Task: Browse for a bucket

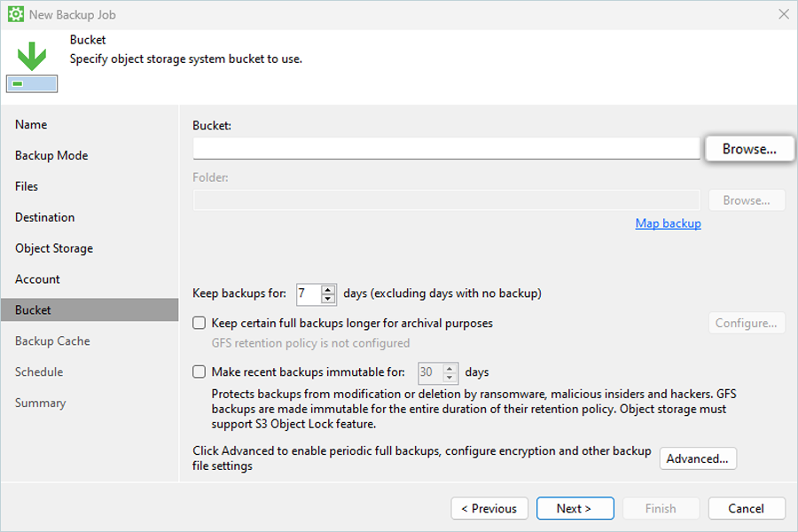Action: 749,149
